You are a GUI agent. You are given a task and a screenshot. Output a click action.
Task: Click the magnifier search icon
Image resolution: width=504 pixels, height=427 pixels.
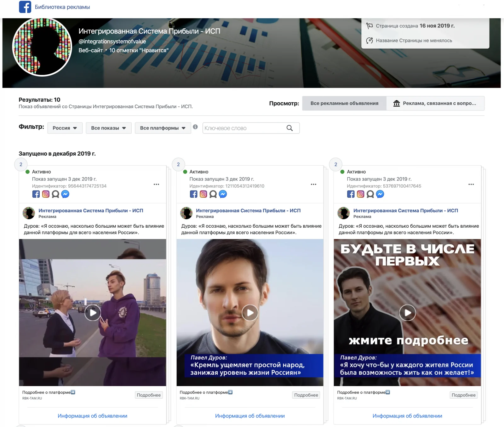coord(289,128)
